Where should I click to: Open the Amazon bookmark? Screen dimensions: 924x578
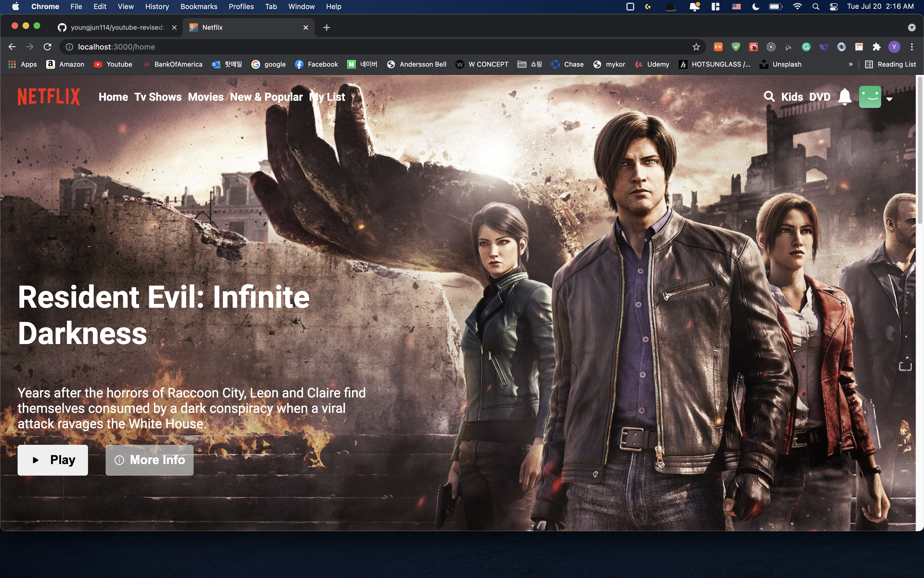pos(65,64)
